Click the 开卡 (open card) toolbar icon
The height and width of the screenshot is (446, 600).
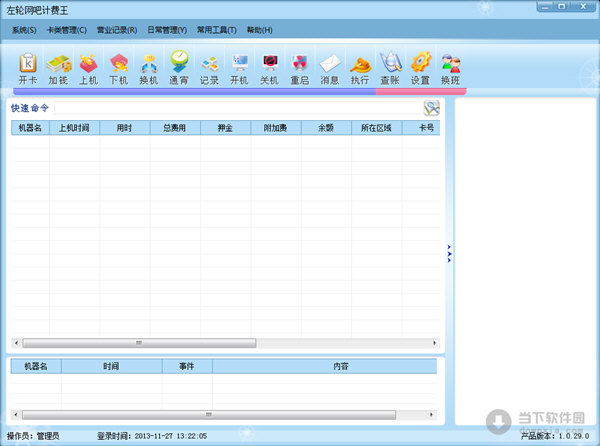point(27,67)
